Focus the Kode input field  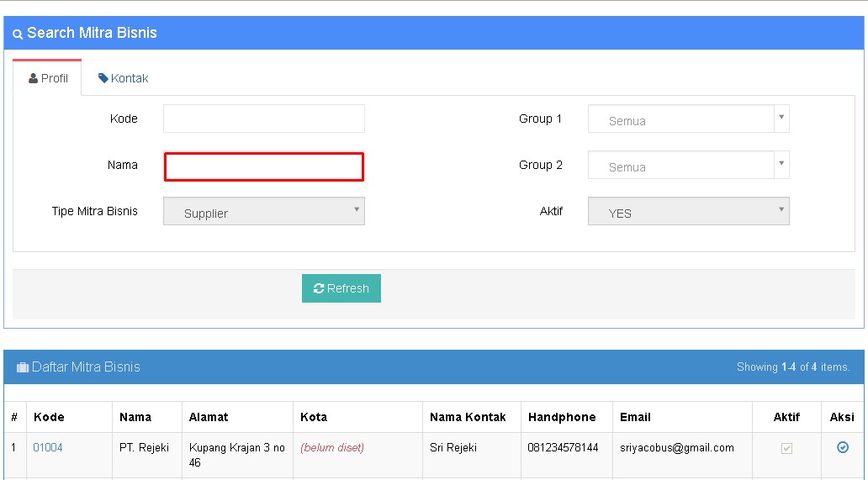click(263, 119)
